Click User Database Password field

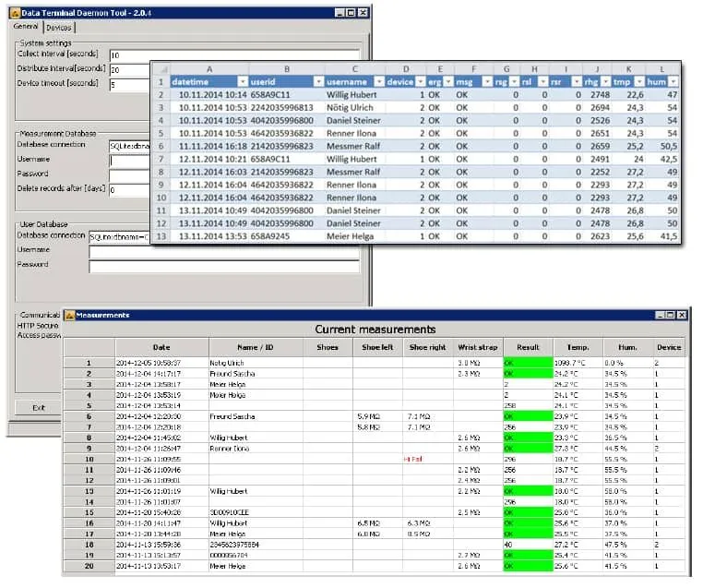224,267
